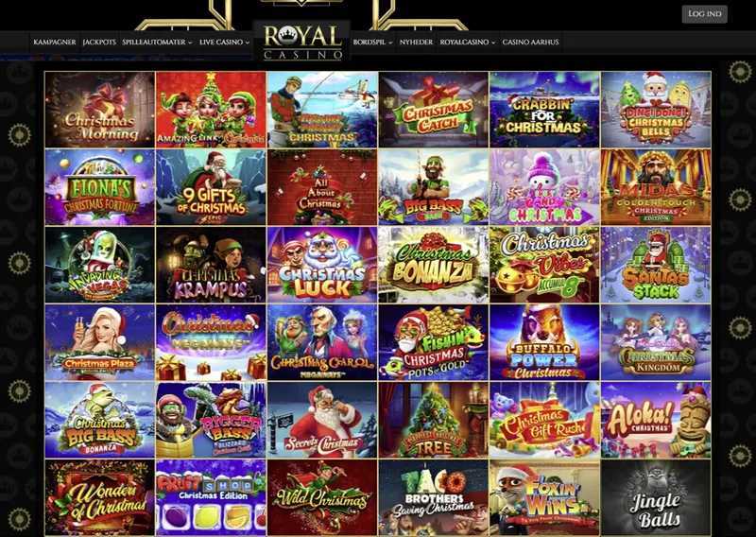Expand the Bordspil dropdown menu
The height and width of the screenshot is (537, 756).
[x=372, y=42]
